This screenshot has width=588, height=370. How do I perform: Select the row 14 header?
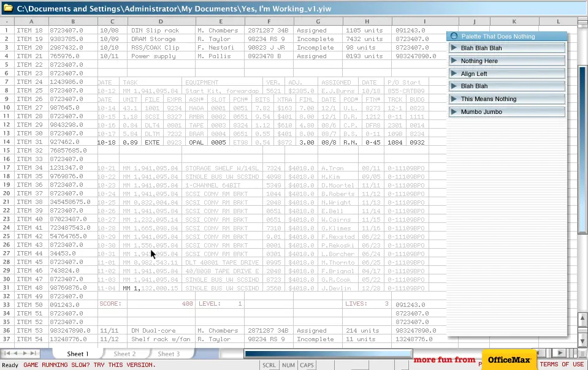pyautogui.click(x=7, y=142)
